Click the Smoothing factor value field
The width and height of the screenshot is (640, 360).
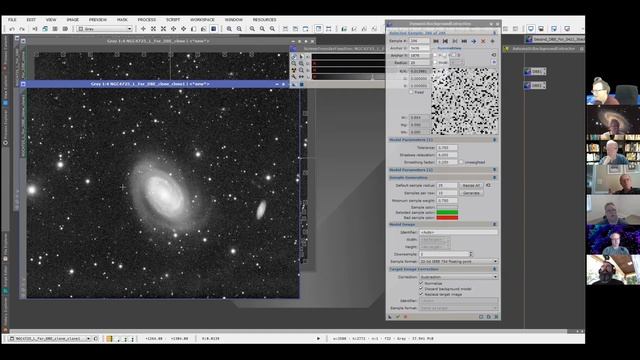[x=447, y=162]
